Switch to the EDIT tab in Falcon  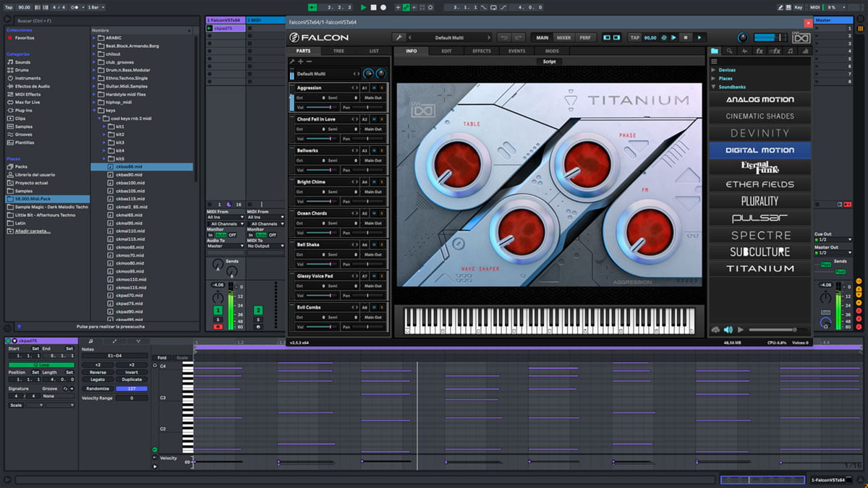pyautogui.click(x=446, y=51)
